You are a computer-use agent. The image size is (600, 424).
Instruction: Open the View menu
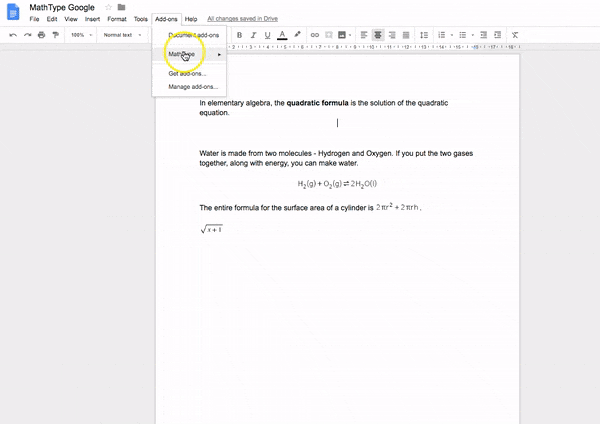71,19
